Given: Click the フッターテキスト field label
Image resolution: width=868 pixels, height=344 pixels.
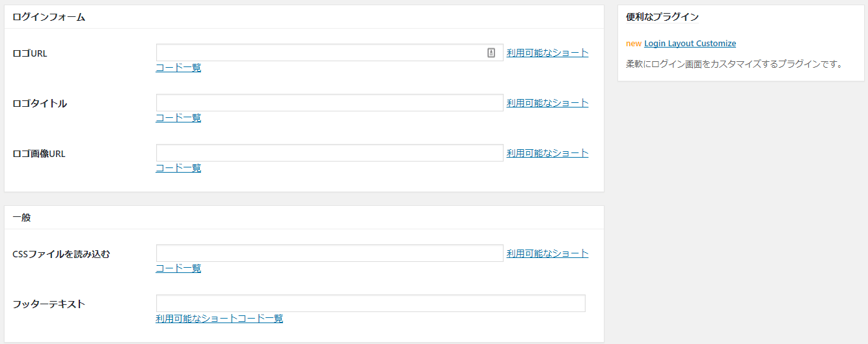Looking at the screenshot, I should click(x=49, y=304).
